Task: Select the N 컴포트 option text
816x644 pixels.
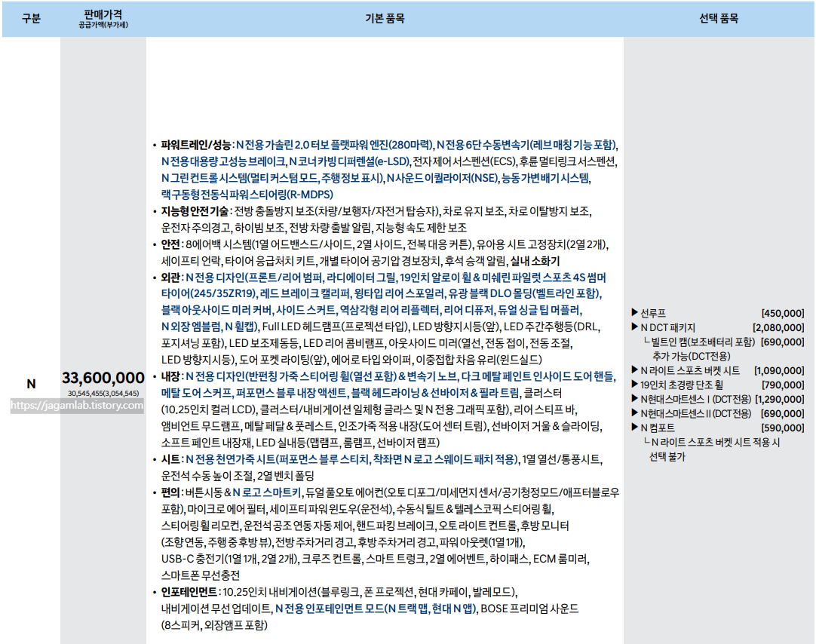Action: tap(658, 428)
